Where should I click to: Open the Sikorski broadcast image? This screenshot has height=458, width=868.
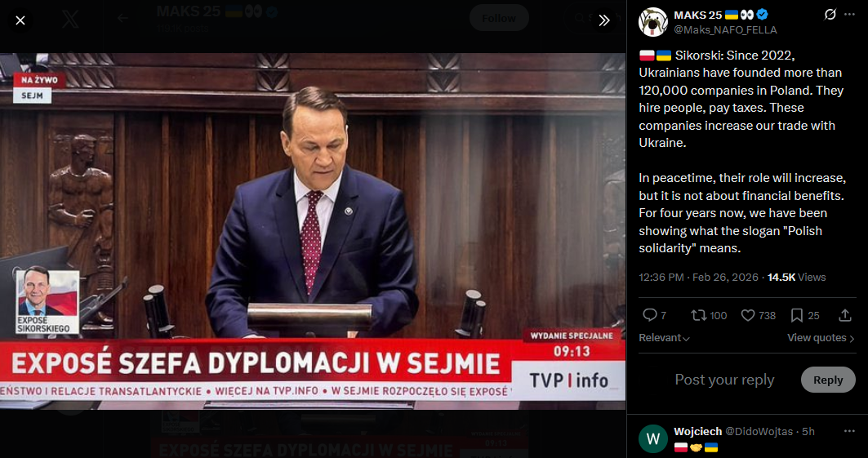click(313, 231)
